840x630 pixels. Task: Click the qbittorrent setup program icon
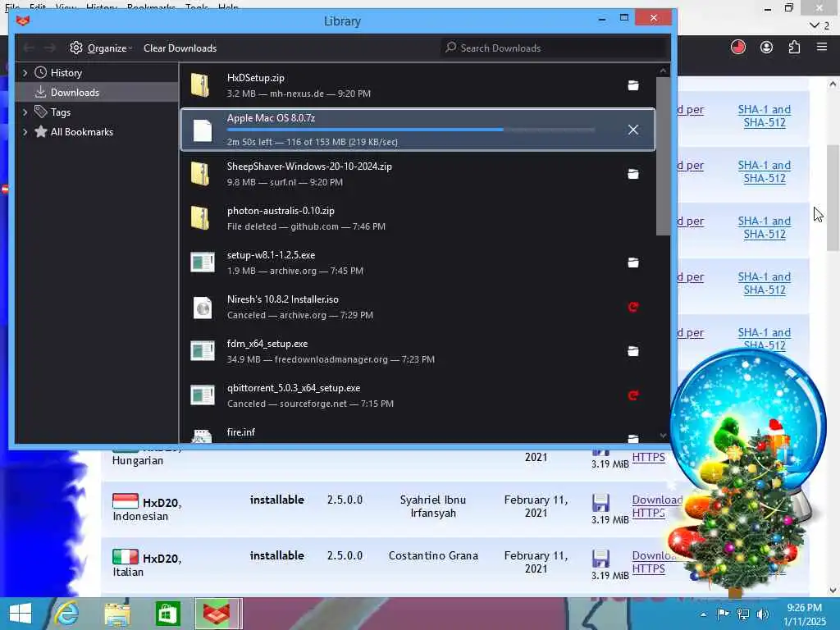pos(203,395)
